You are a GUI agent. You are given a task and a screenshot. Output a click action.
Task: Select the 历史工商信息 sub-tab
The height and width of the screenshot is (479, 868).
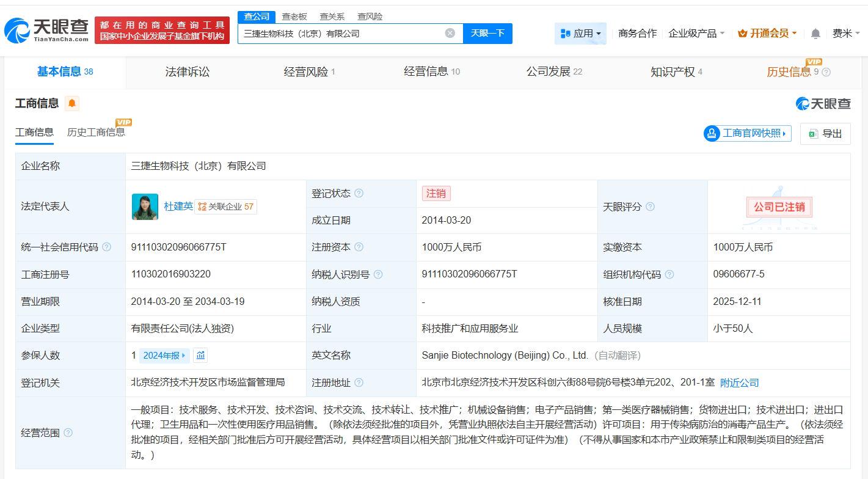[x=96, y=132]
